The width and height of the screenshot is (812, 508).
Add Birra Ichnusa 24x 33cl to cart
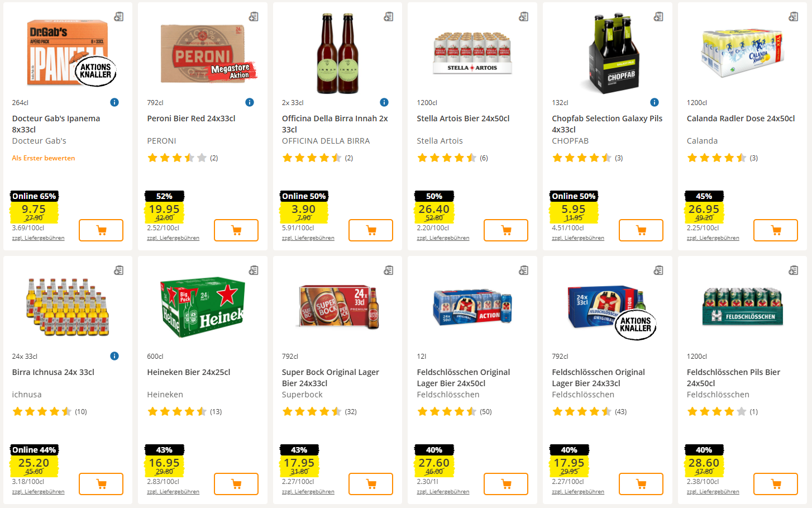101,484
